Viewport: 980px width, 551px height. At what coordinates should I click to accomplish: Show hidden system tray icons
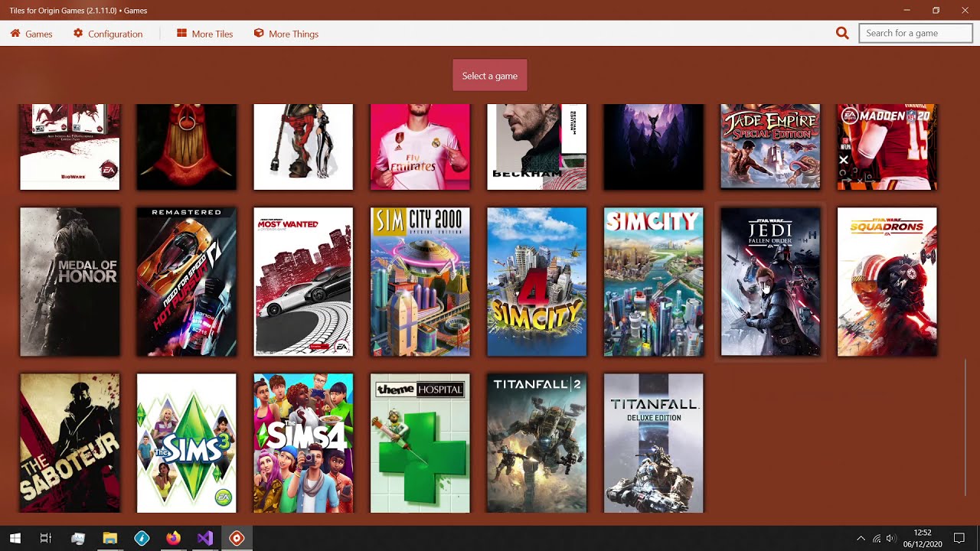coord(861,538)
